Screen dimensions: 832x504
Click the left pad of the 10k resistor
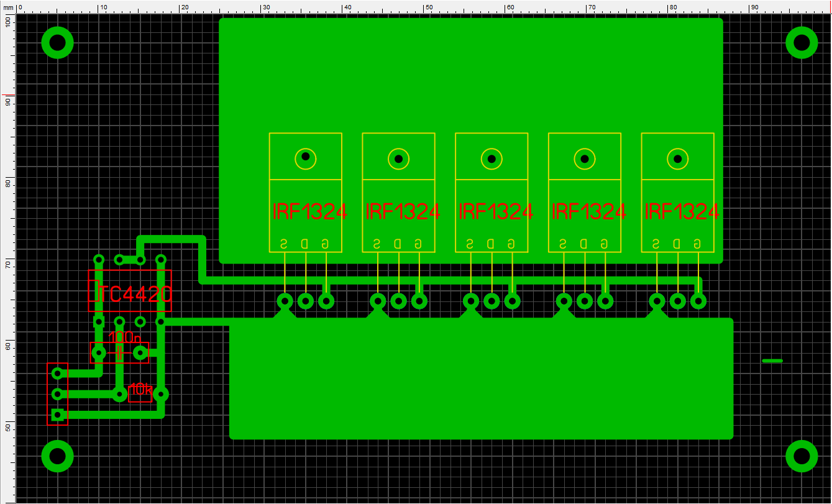(119, 394)
